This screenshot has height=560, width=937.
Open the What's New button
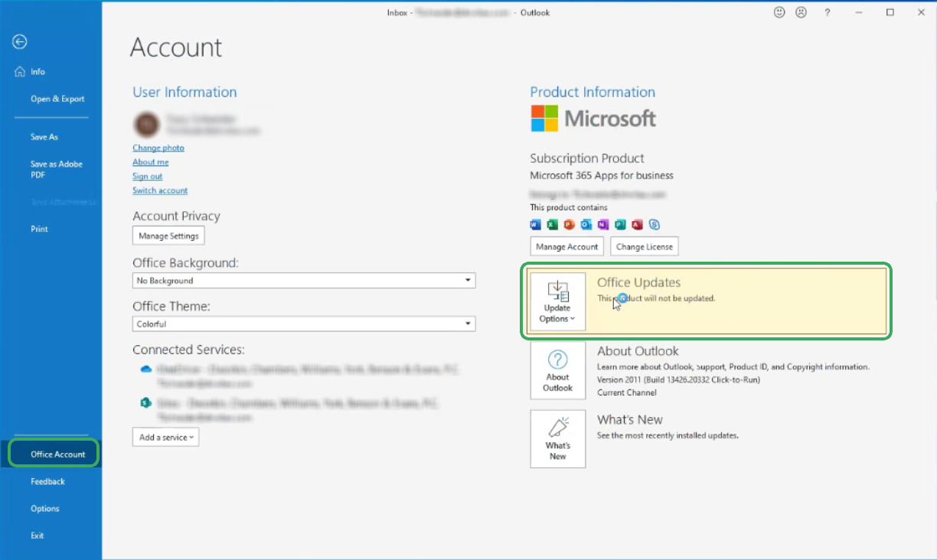coord(557,438)
